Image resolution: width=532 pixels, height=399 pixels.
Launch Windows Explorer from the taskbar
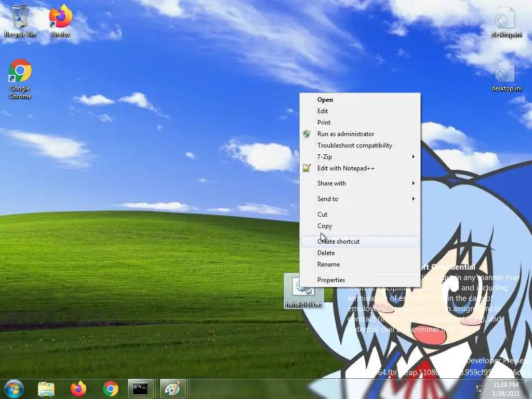pyautogui.click(x=46, y=389)
